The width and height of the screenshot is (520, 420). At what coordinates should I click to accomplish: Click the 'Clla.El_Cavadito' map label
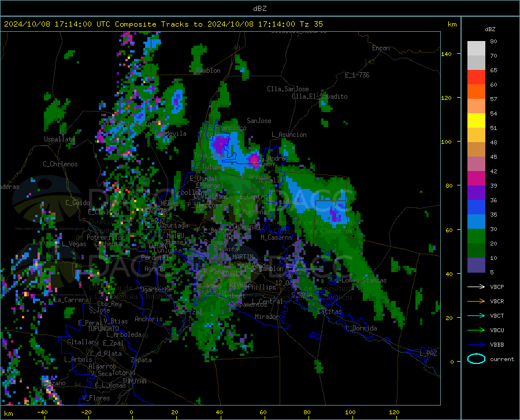[320, 96]
